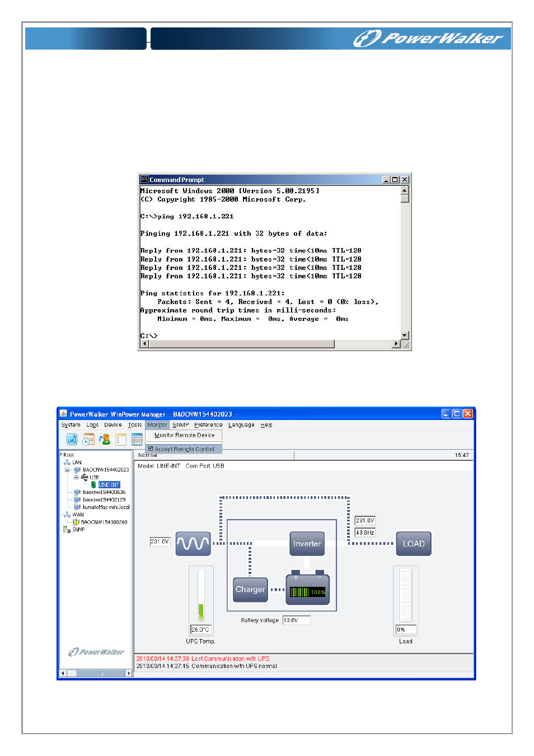The width and height of the screenshot is (534, 756).
Task: Minimize the Command Prompt window
Action: (386, 179)
